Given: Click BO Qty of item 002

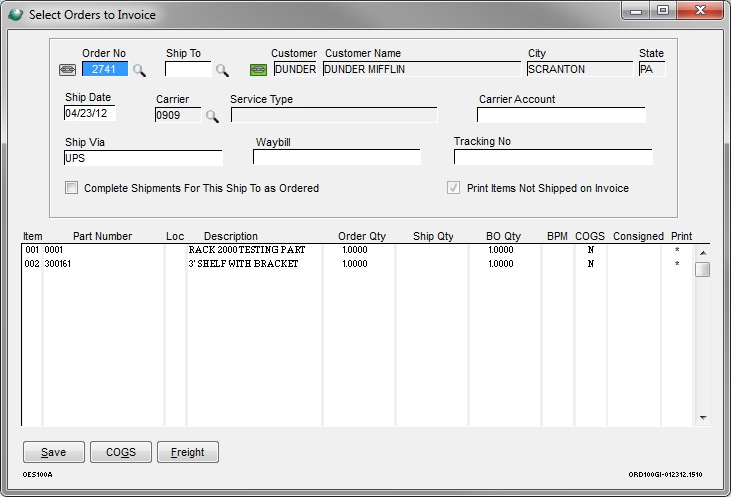Looking at the screenshot, I should (501, 264).
